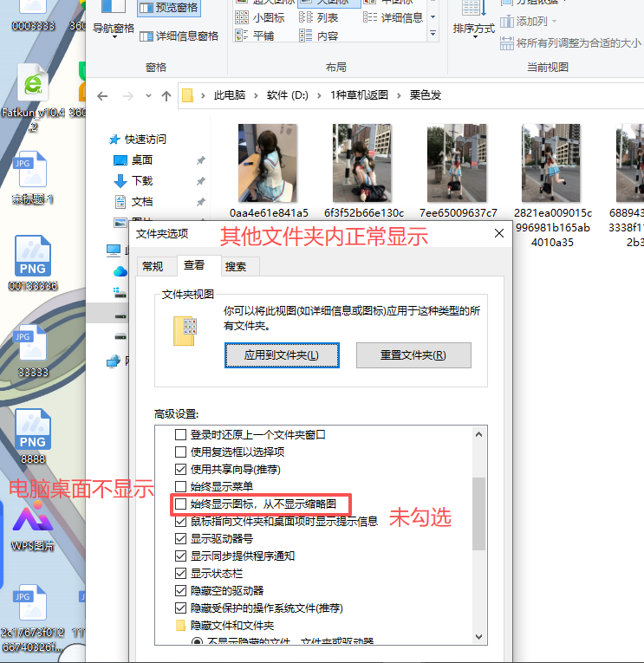Go back with the Explorer back arrow
644x663 pixels.
tap(102, 96)
